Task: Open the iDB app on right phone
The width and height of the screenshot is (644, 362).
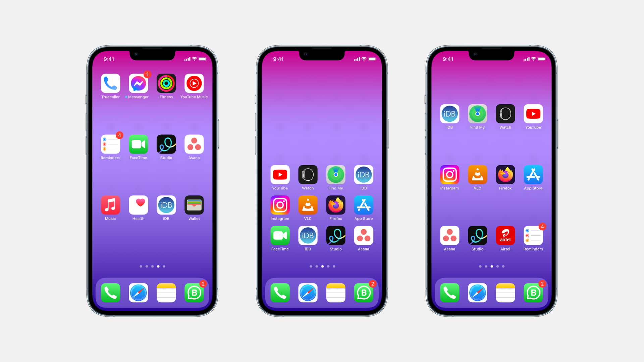Action: click(x=449, y=114)
